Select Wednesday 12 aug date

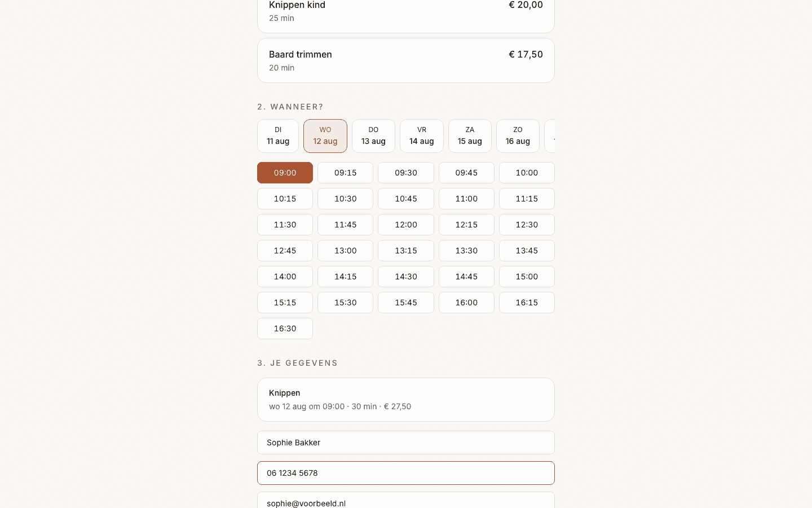[325, 136]
